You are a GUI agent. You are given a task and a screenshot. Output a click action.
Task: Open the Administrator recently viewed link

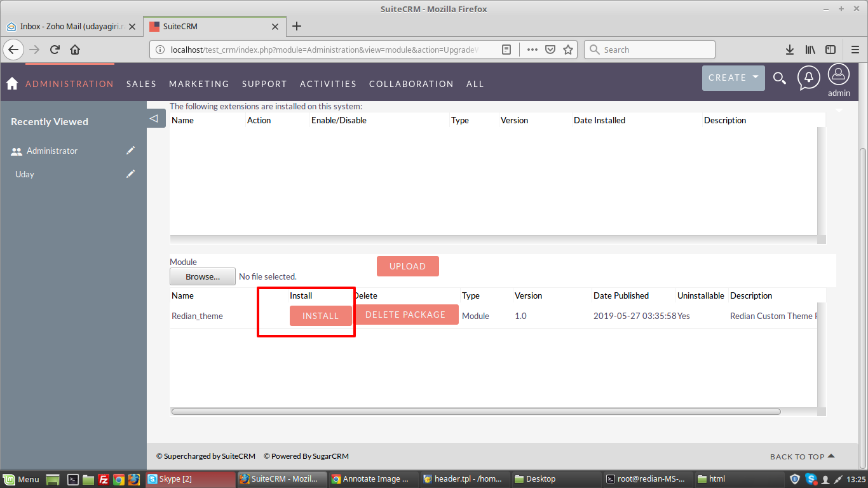(x=52, y=151)
